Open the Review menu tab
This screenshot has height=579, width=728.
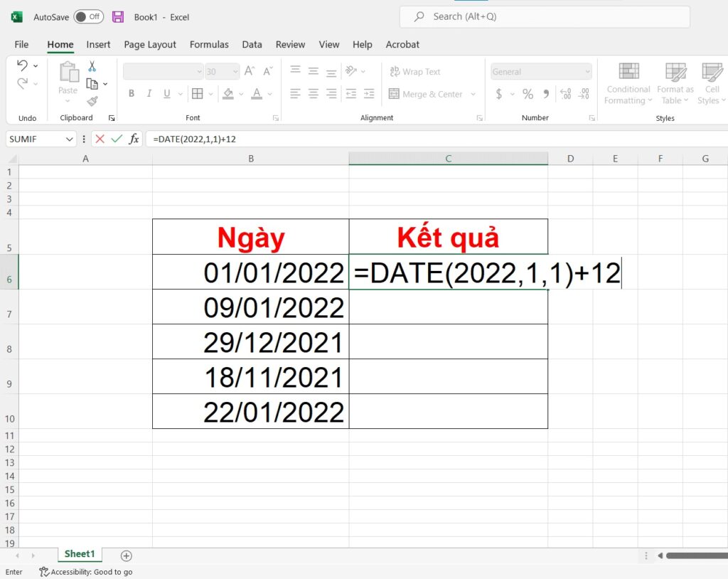[290, 44]
